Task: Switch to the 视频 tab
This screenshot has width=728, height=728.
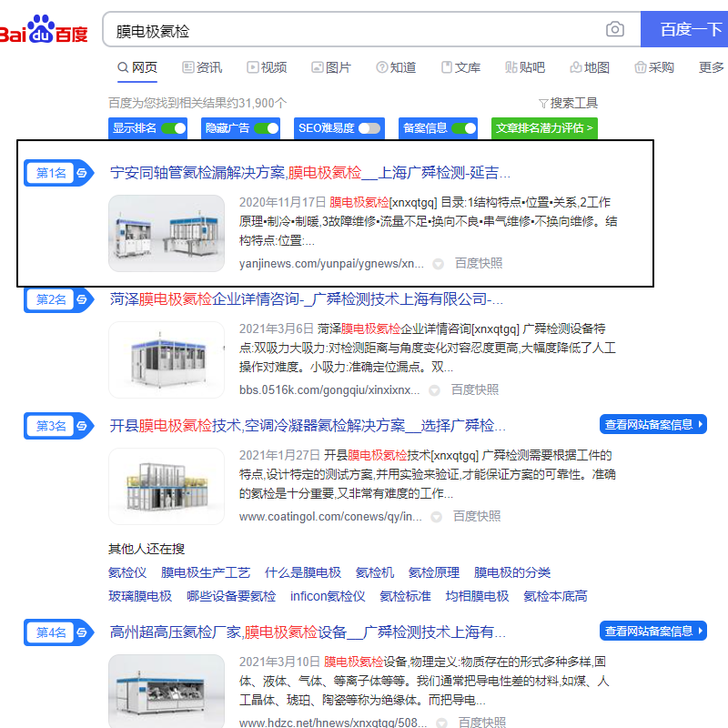Action: [267, 67]
